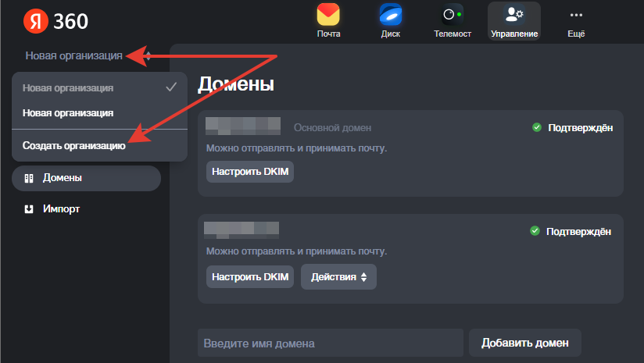Click the Добавить домен button
Viewport: 644px width, 363px height.
[x=525, y=343]
